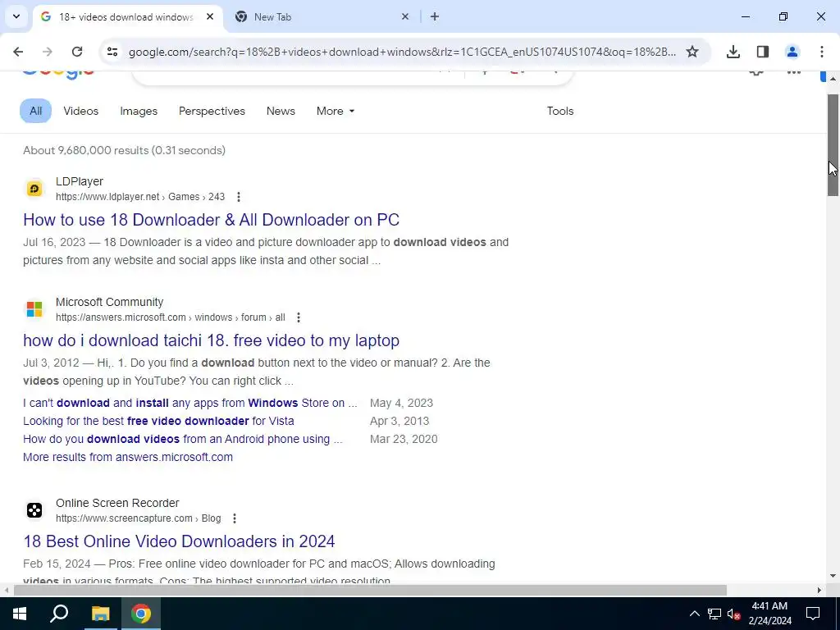
Task: Click the About 9,680,000 results text
Action: (124, 151)
